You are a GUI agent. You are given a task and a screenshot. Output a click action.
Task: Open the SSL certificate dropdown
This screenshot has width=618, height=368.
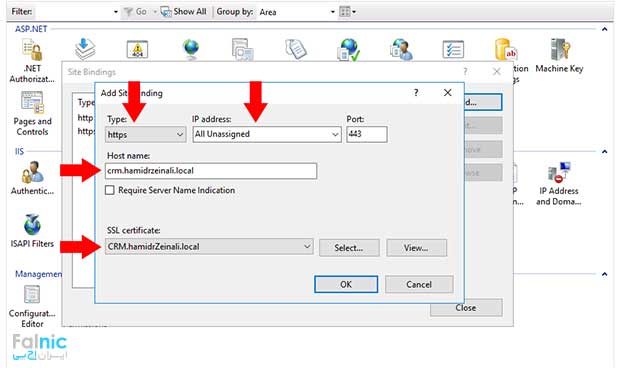pyautogui.click(x=209, y=247)
